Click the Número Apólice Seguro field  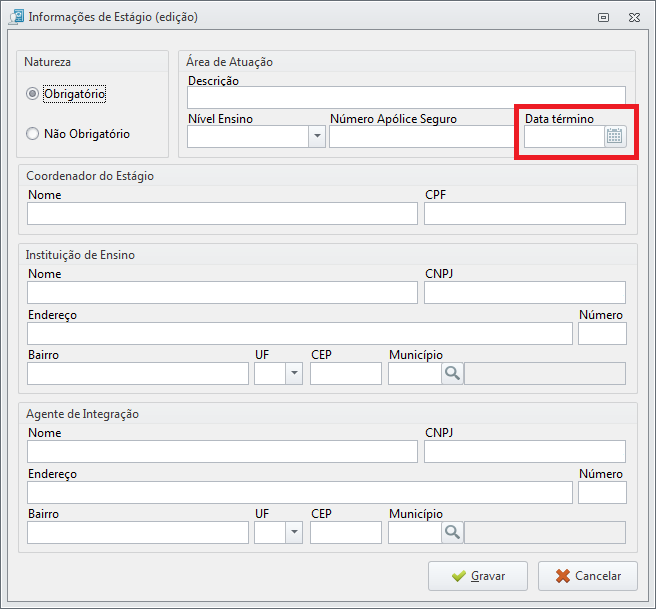(x=422, y=136)
